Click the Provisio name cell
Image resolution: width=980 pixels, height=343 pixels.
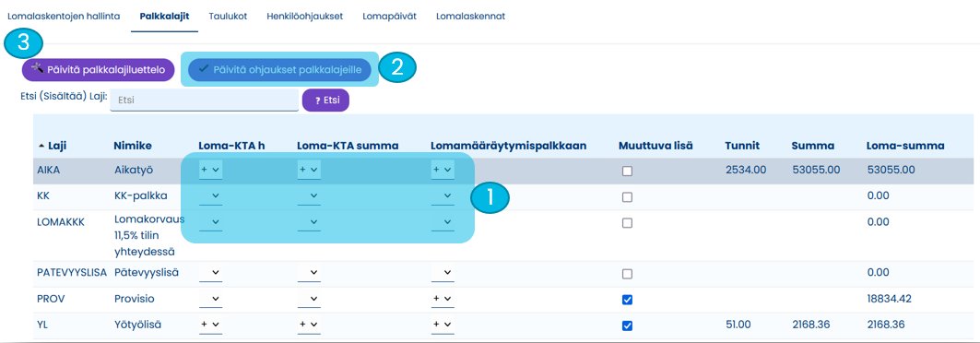[x=134, y=300]
